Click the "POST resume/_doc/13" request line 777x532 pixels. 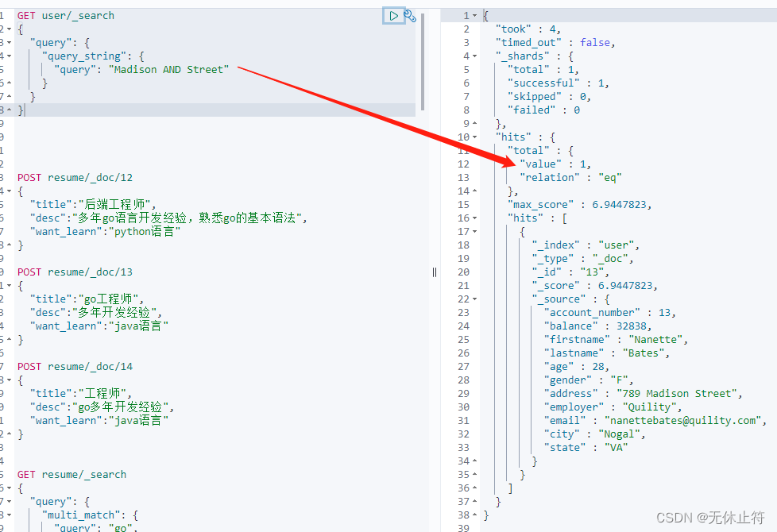[75, 272]
